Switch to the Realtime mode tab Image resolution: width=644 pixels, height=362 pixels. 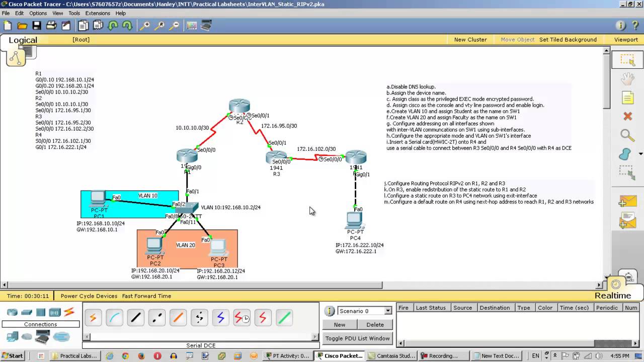point(612,295)
